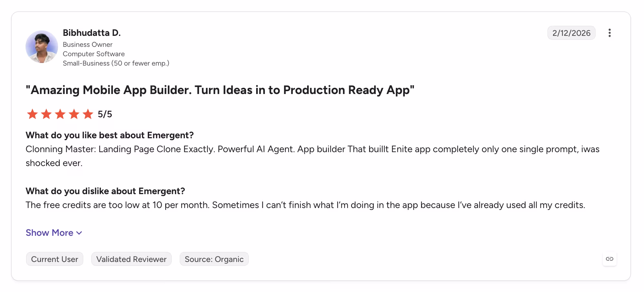Click the Business Owner role text
644x292 pixels.
[88, 45]
